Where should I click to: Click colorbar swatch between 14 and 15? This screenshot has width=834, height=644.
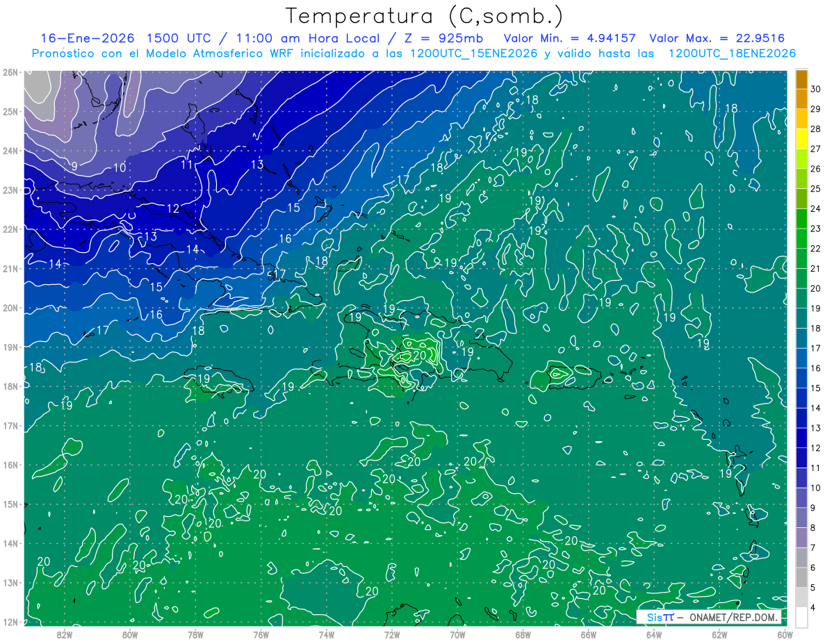801,398
